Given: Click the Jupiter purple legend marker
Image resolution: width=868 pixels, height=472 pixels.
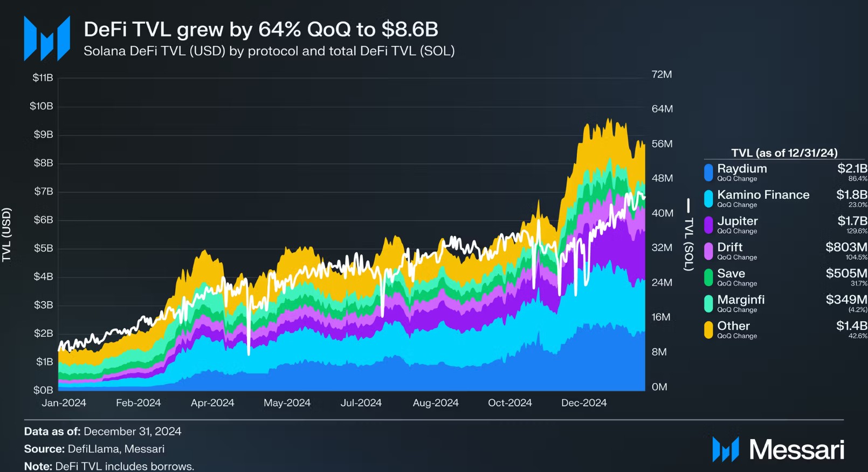Looking at the screenshot, I should (x=708, y=225).
